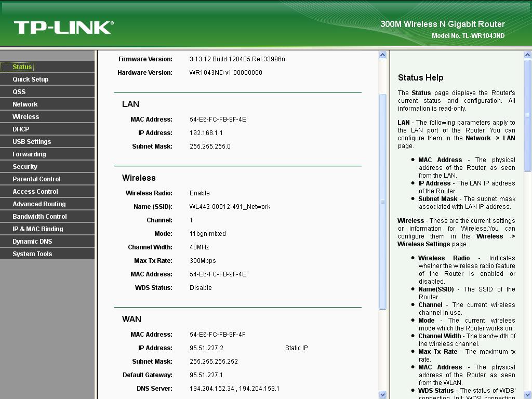Image resolution: width=532 pixels, height=399 pixels.
Task: Click the Wireless section heading
Action: click(139, 178)
